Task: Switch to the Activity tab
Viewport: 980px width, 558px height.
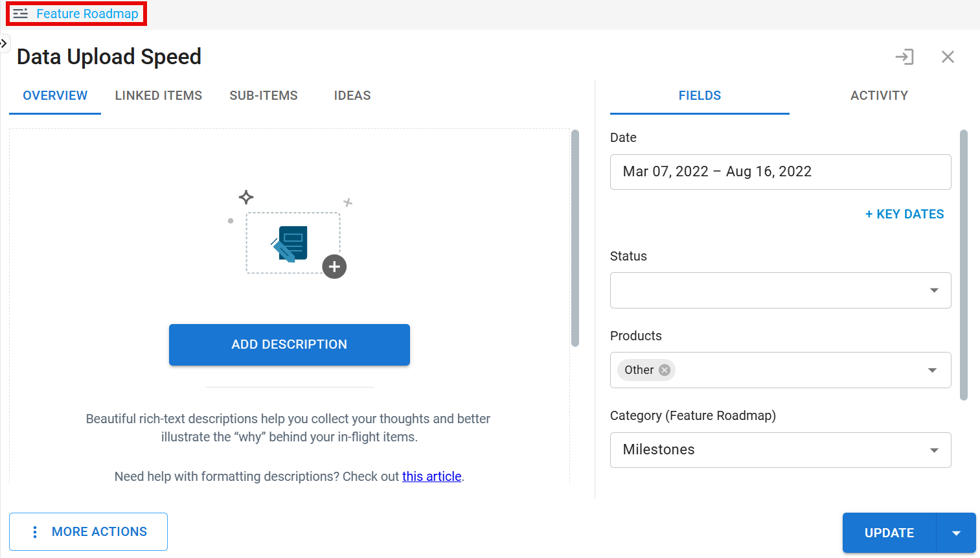Action: [879, 96]
